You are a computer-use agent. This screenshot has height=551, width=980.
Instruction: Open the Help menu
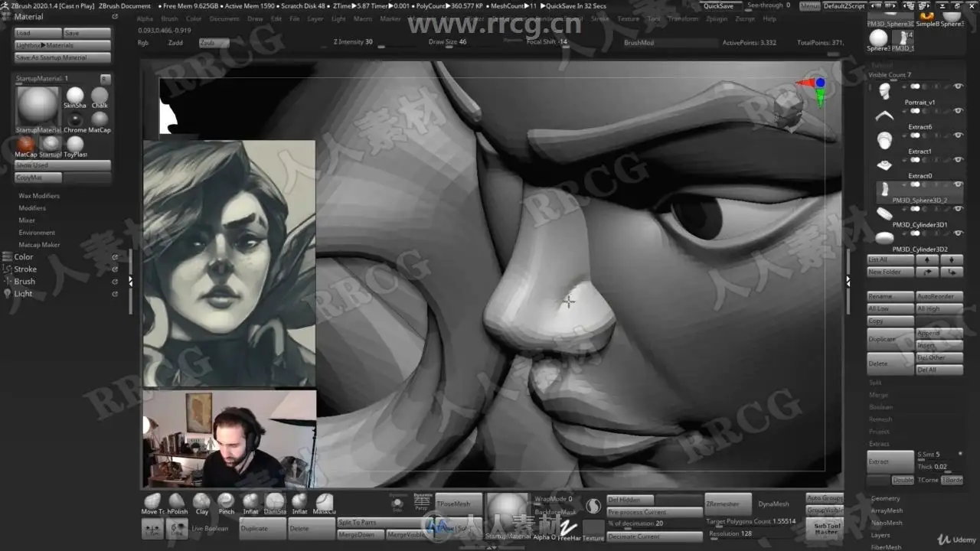(769, 18)
